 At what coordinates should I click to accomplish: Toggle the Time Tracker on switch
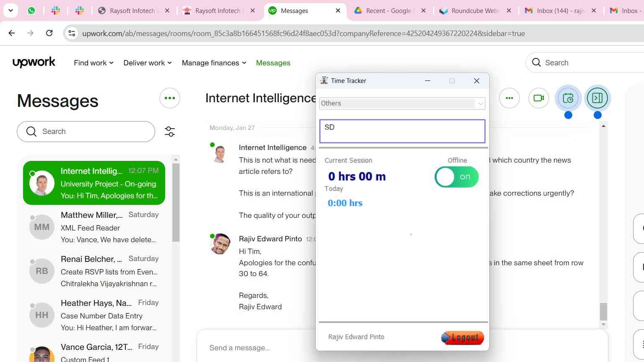[457, 177]
